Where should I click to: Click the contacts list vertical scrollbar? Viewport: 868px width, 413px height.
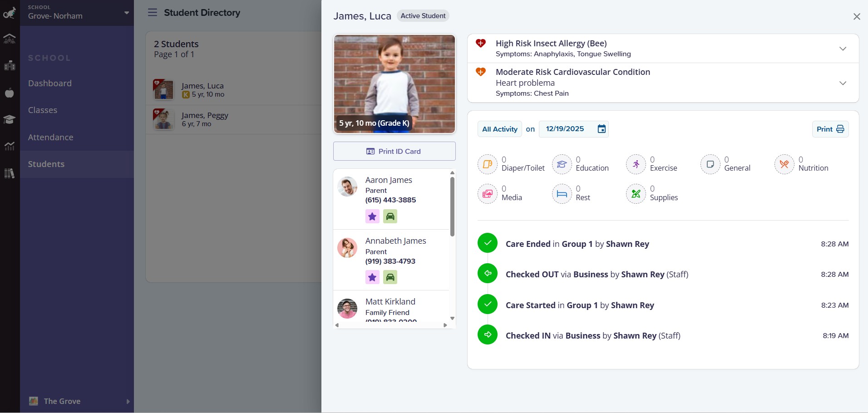coord(452,206)
